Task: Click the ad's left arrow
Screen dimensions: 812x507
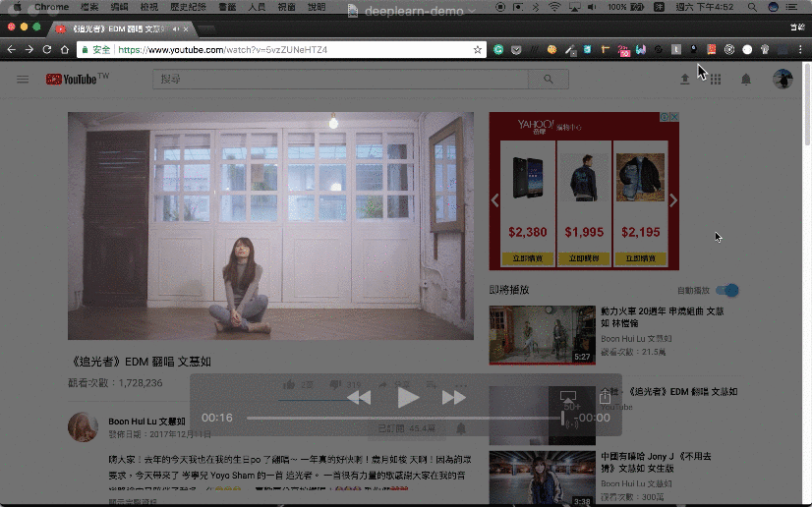Action: pyautogui.click(x=495, y=200)
